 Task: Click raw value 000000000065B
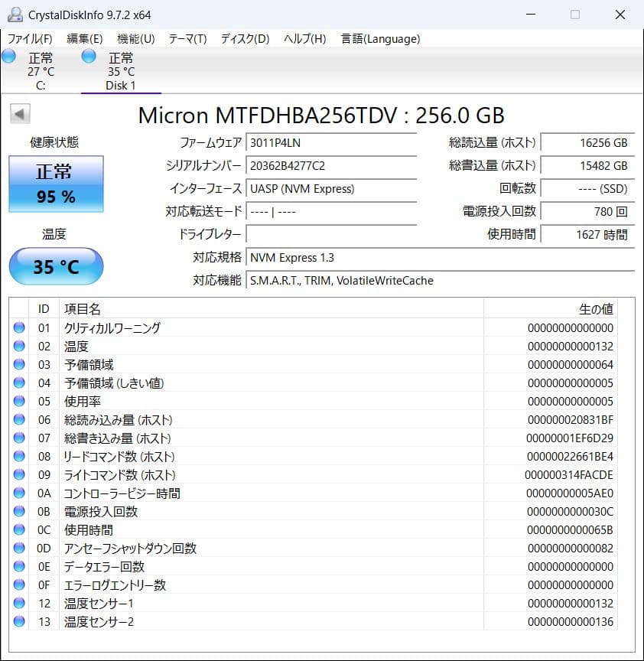(x=571, y=530)
